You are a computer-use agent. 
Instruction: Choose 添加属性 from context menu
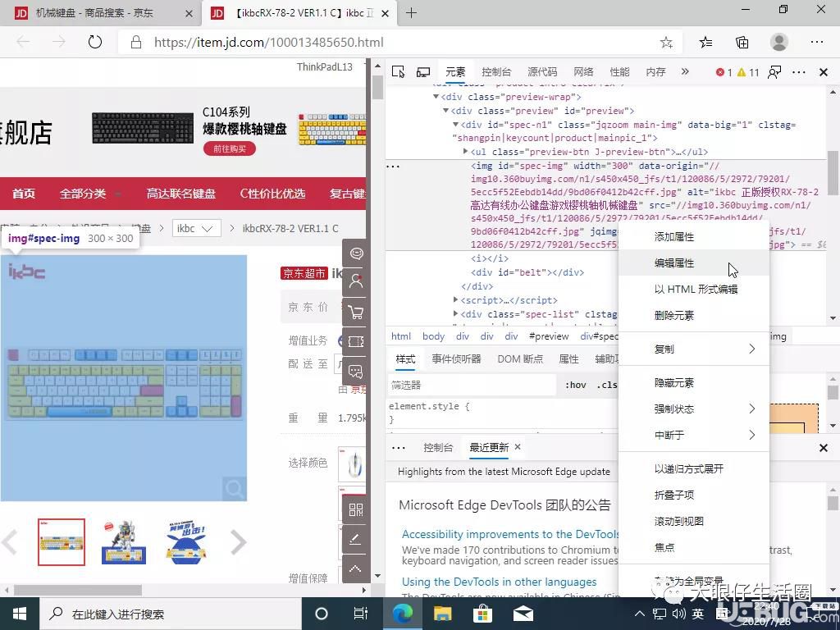(x=694, y=237)
